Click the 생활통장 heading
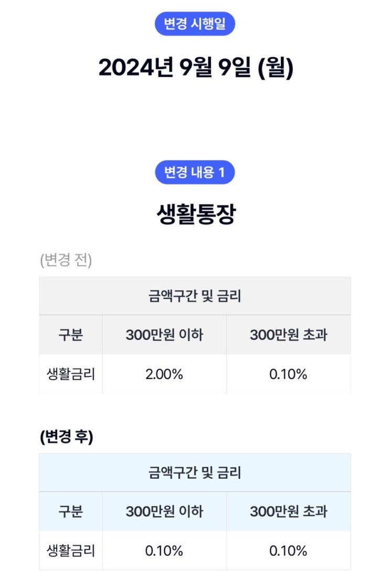This screenshot has width=390, height=588. coord(196,214)
